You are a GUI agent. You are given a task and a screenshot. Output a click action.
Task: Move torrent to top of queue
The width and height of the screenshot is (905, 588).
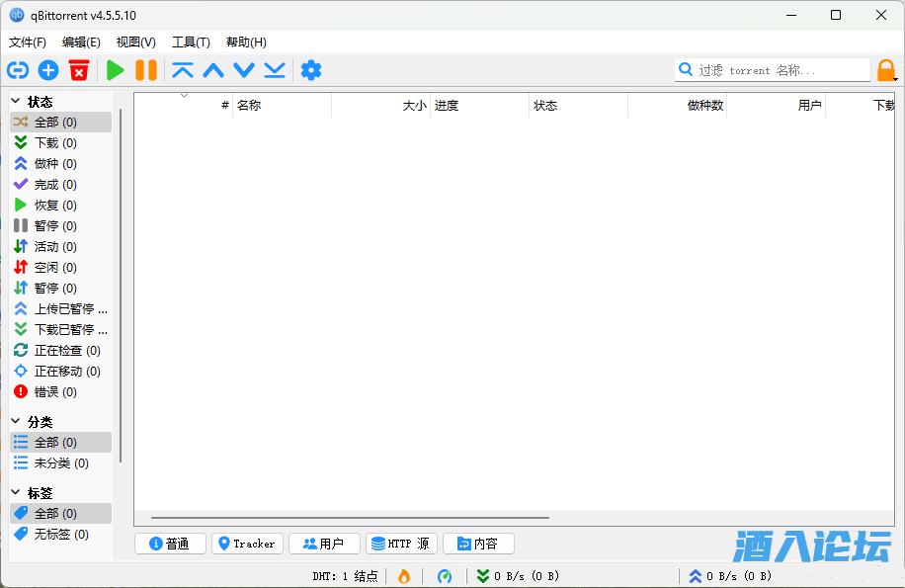[x=183, y=70]
